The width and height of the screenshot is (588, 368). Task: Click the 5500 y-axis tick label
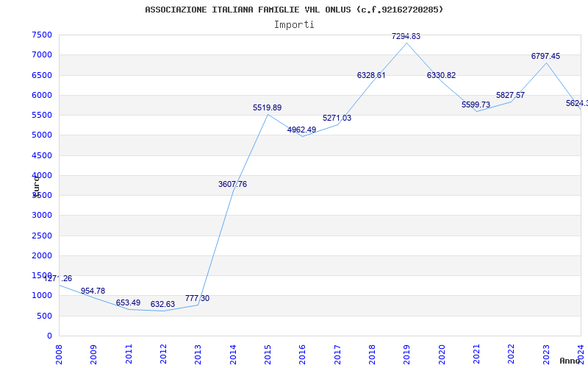[x=42, y=115]
